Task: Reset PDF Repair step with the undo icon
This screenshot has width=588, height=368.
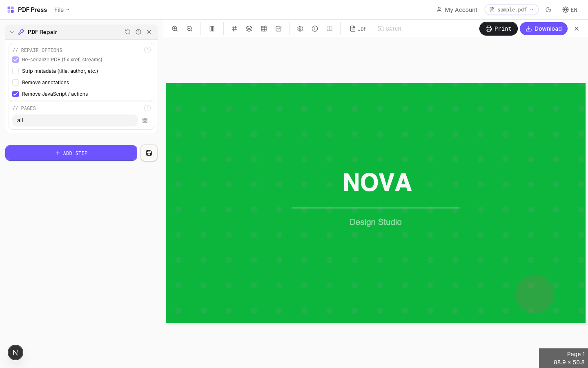Action: click(128, 32)
